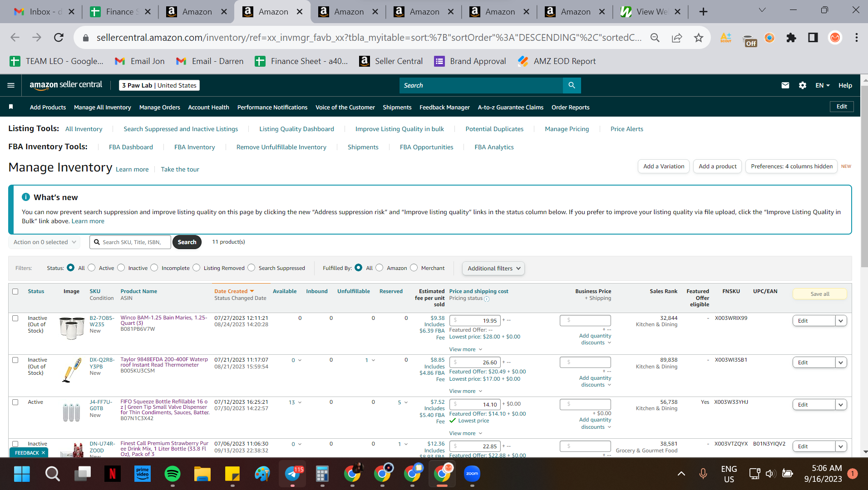Select the Active status radio button
Screen dimensions: 868x490
91,268
